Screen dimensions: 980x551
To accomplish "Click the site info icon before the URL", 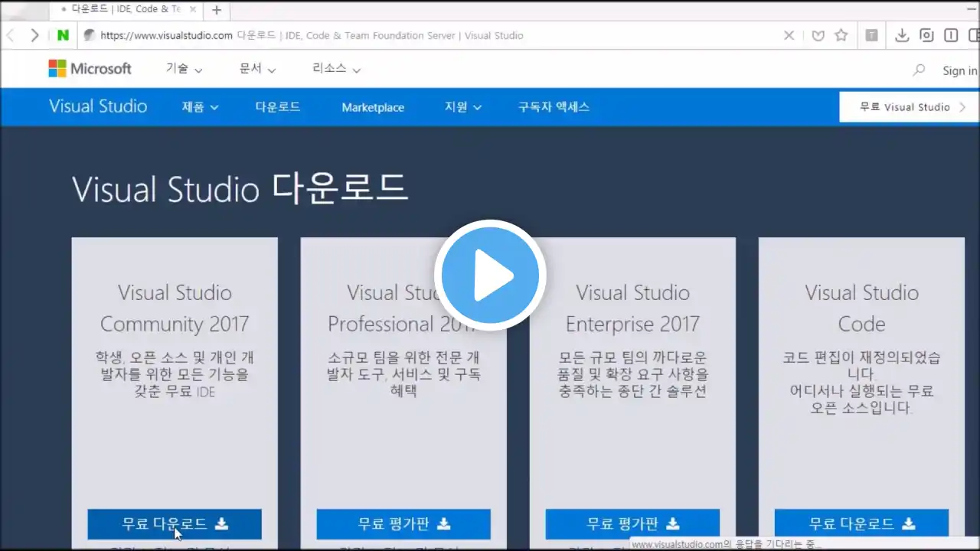I will click(89, 35).
